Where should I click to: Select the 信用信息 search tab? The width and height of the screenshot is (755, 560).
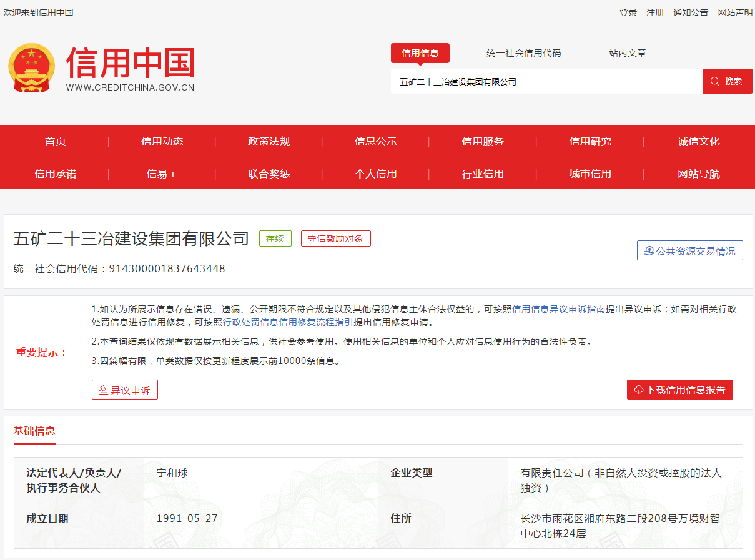(x=420, y=53)
